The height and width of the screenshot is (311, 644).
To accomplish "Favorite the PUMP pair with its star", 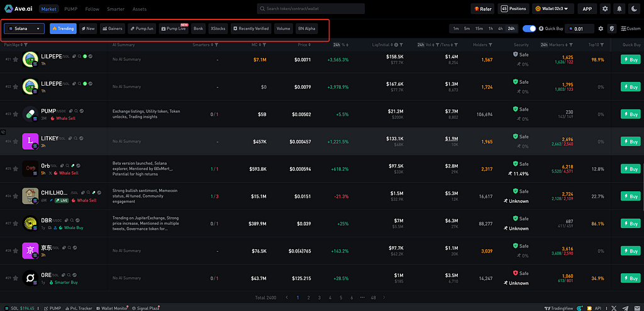I will [15, 114].
